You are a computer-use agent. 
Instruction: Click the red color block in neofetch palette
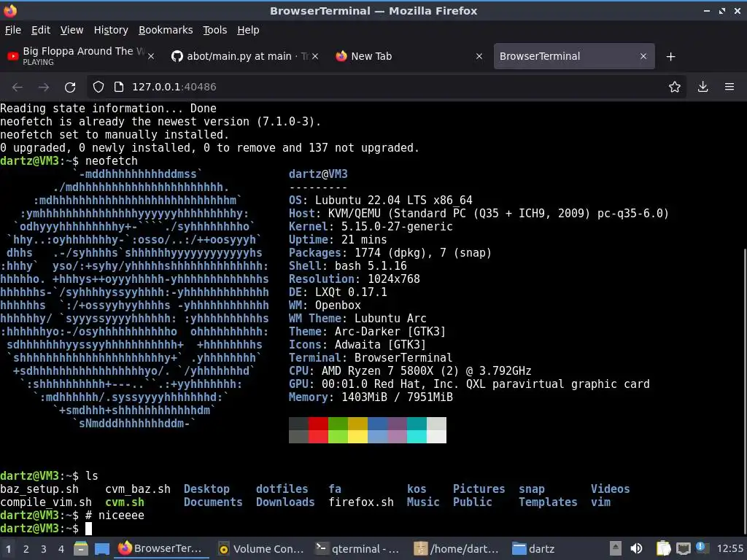coord(318,430)
